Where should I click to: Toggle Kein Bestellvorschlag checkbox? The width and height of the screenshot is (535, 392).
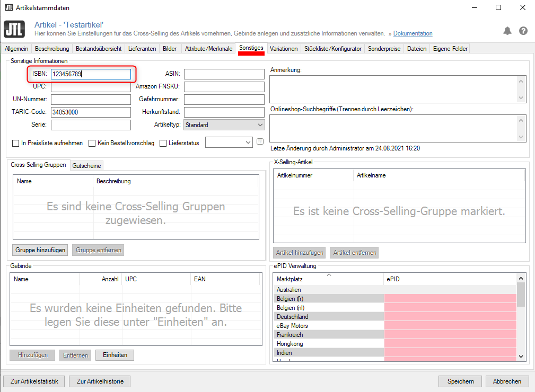92,143
